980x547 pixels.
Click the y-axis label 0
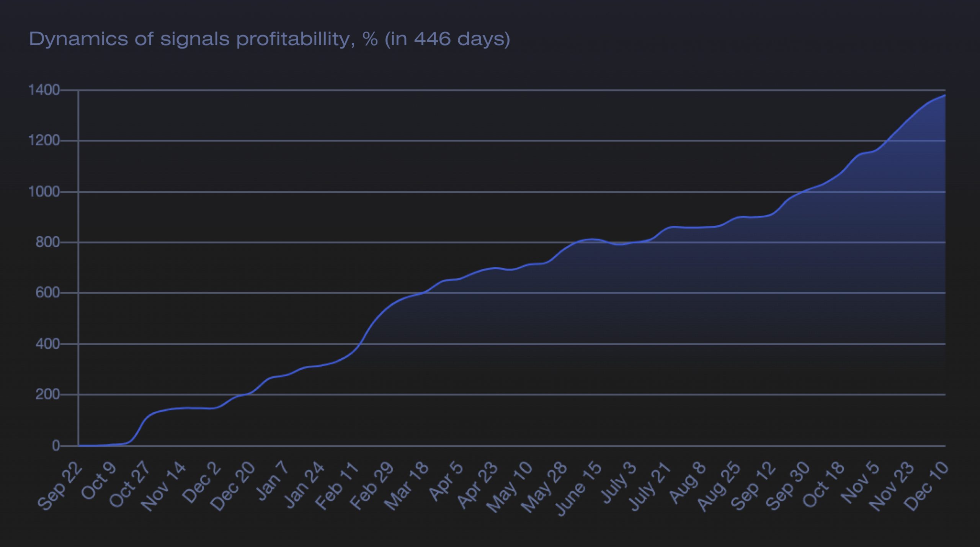tap(56, 446)
